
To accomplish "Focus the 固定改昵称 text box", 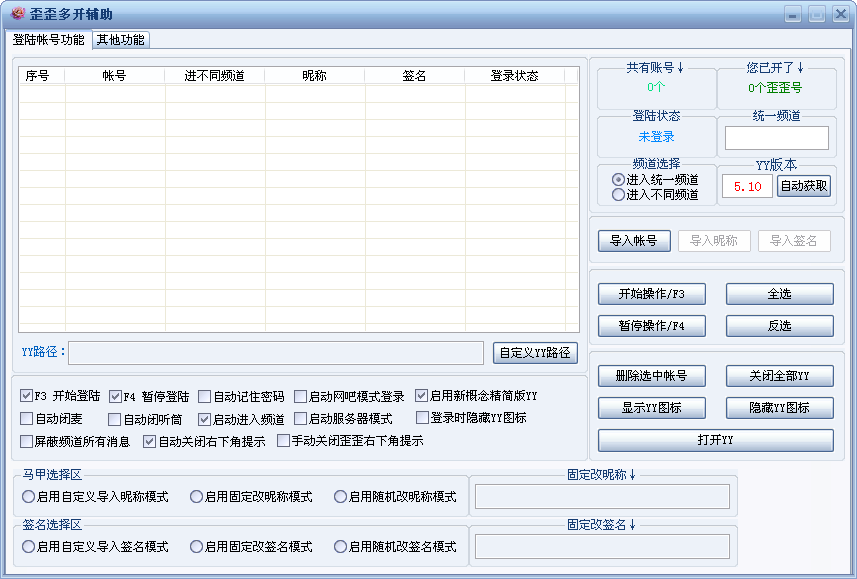I will click(x=602, y=496).
